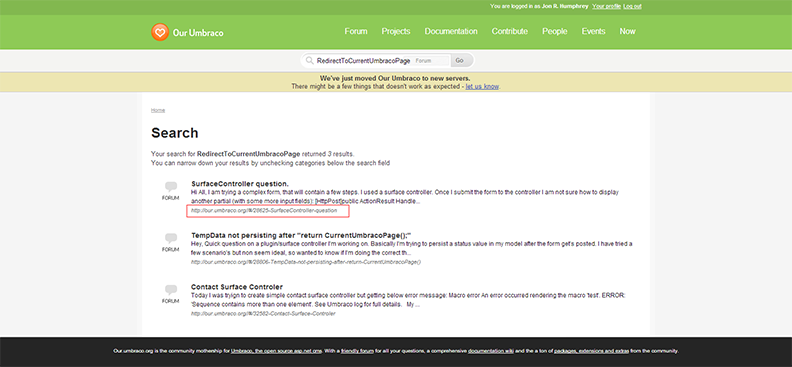Click the 'narrow down your results' hint text
Image resolution: width=792 pixels, height=367 pixels.
270,163
